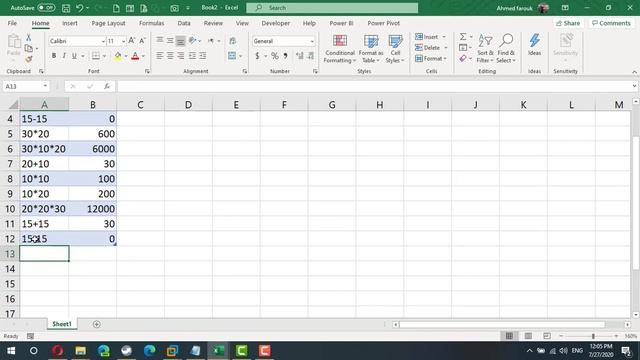Select the Sheet1 tab
640x360 pixels.
tap(62, 324)
